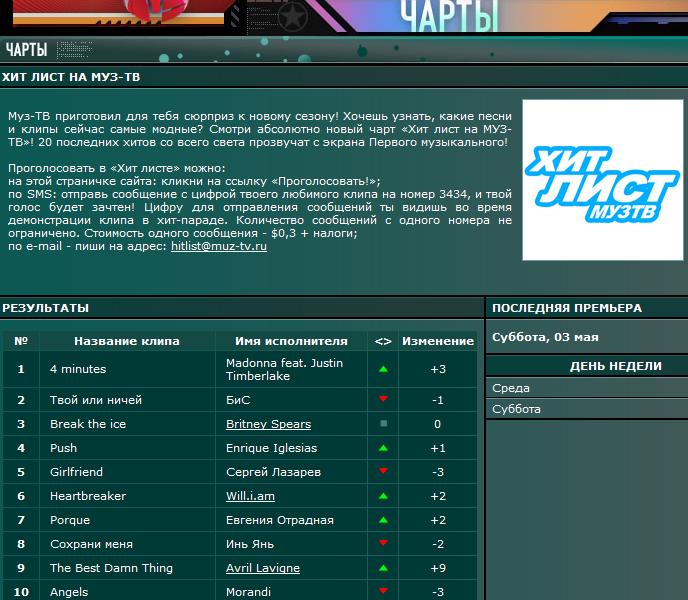Click the green up arrow in Heartbreaker row
Image resolution: width=688 pixels, height=600 pixels.
(383, 496)
